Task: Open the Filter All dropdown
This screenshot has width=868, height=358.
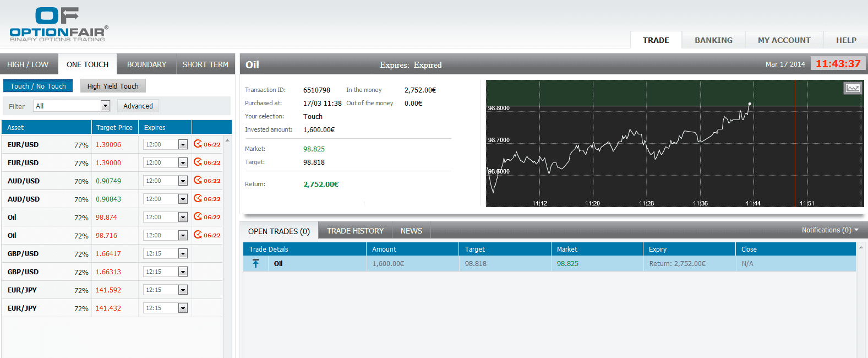Action: tap(105, 106)
